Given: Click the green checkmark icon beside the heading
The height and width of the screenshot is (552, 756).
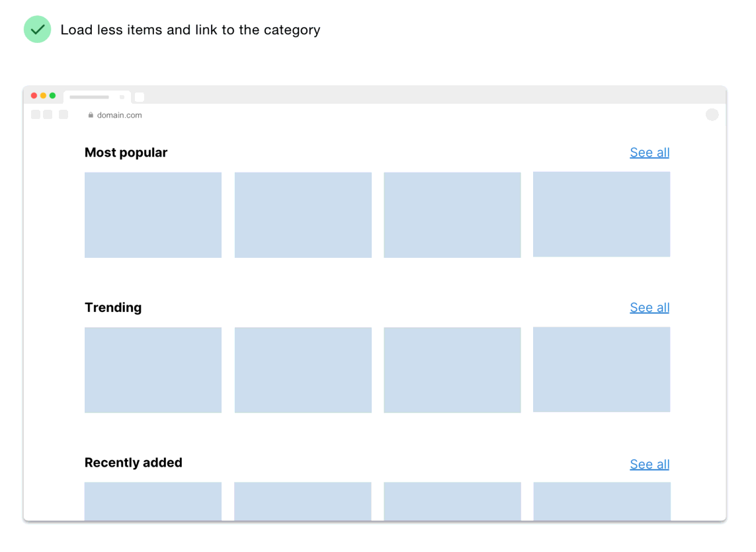Looking at the screenshot, I should click(38, 30).
